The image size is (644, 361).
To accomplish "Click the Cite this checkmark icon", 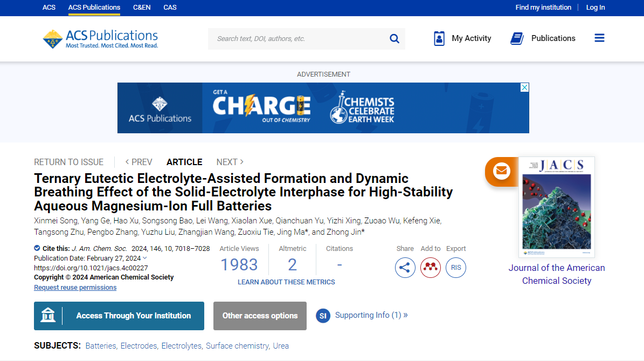I will point(37,248).
